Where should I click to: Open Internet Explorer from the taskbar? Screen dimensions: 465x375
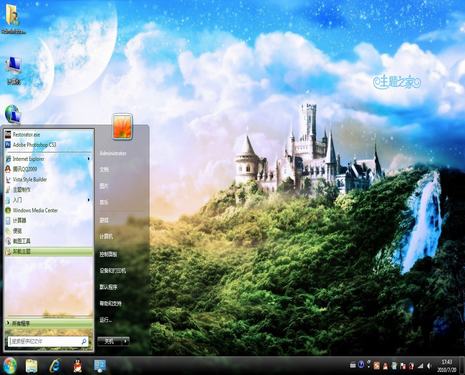click(55, 366)
